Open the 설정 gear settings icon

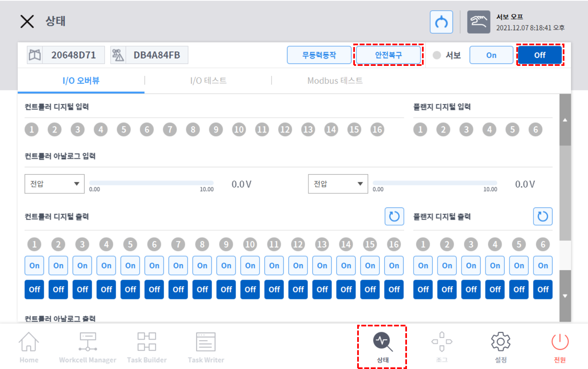(x=501, y=342)
